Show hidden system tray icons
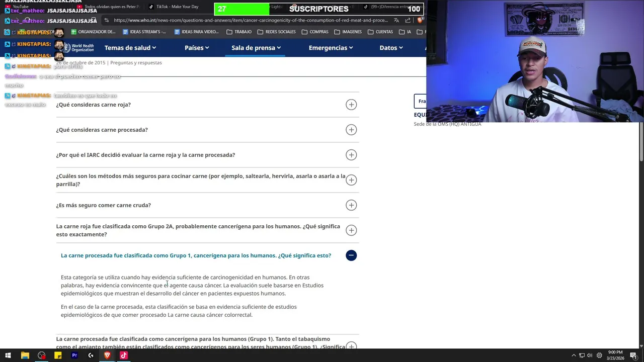Screen dimensions: 644x362 point(574,355)
